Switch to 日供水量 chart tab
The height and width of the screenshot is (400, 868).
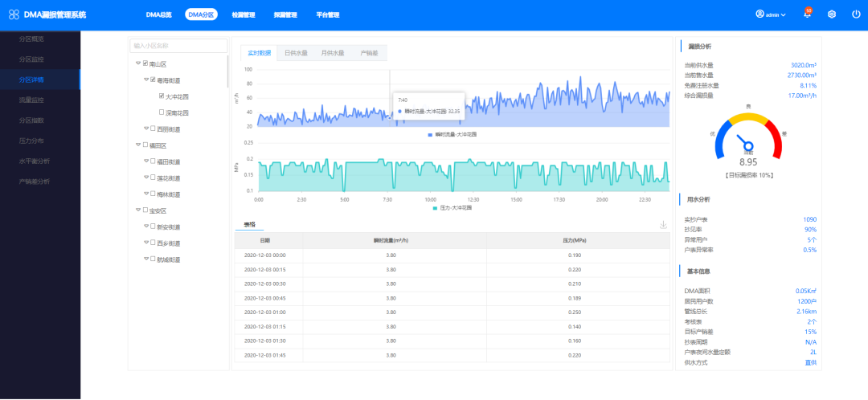click(296, 53)
